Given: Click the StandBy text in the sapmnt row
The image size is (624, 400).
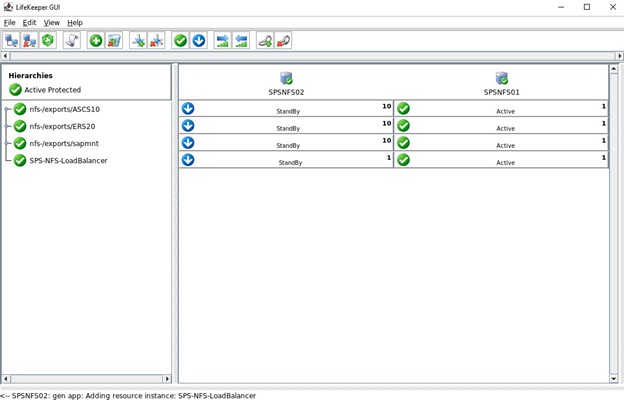Looking at the screenshot, I should tap(288, 146).
